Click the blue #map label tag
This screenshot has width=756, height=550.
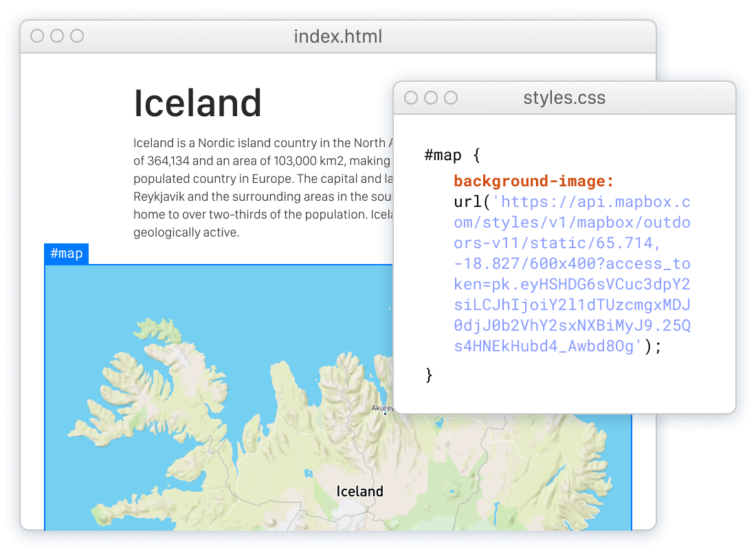pyautogui.click(x=66, y=254)
